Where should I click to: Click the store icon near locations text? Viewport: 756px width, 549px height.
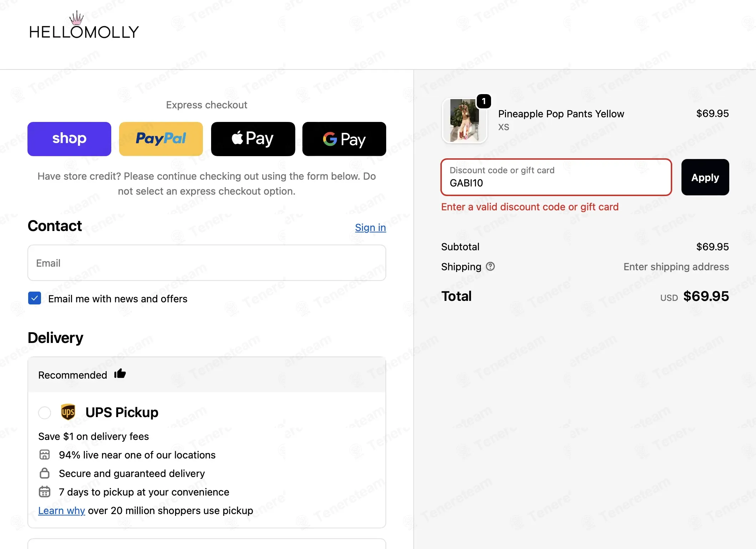click(x=45, y=455)
